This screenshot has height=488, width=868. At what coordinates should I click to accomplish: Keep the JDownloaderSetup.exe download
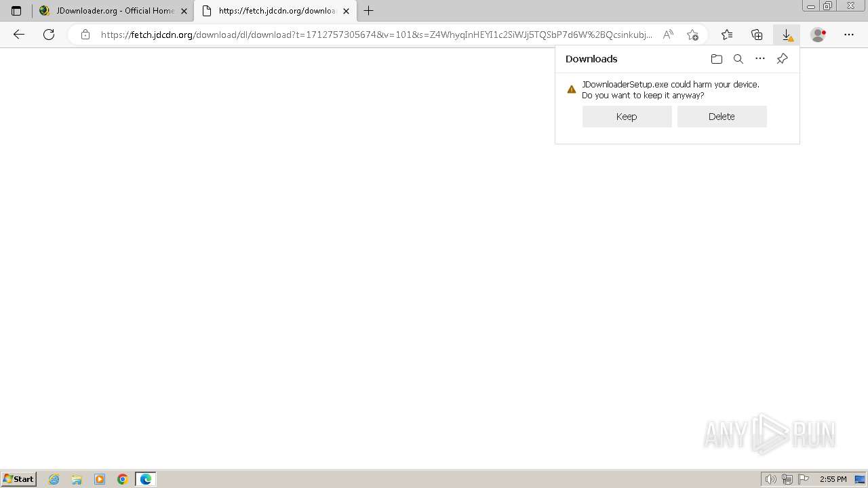click(627, 117)
